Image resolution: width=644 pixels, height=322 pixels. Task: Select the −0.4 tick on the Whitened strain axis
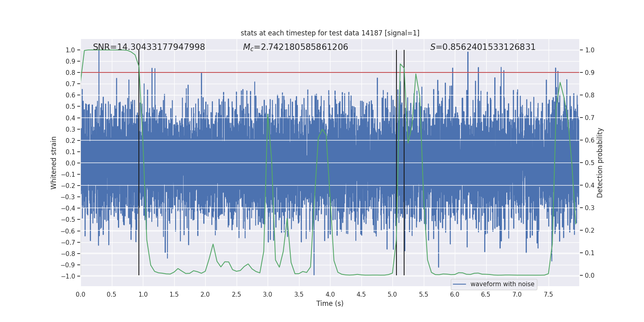(x=68, y=208)
